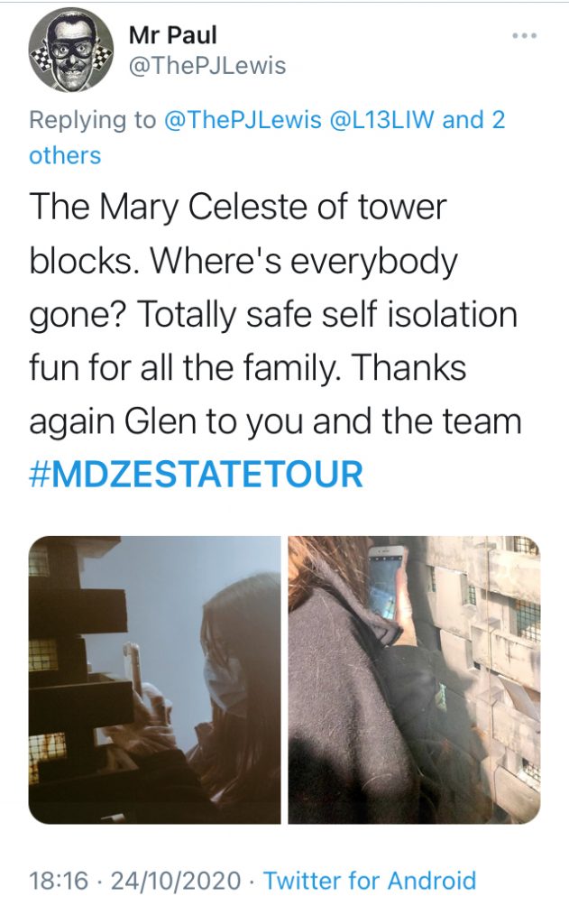Screen dimensions: 569x924
Task: Tap the phone screen in the right photo
Action: [384, 582]
